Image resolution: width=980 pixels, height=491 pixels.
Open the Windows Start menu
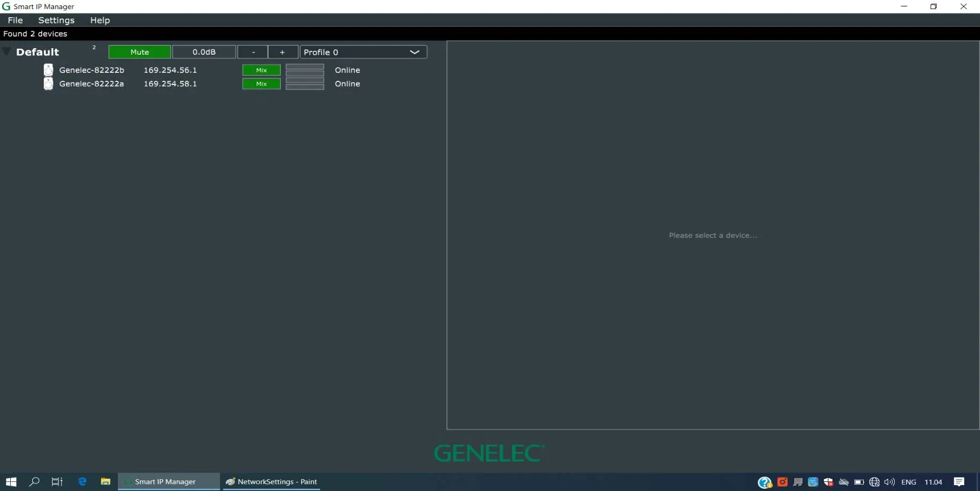tap(11, 482)
